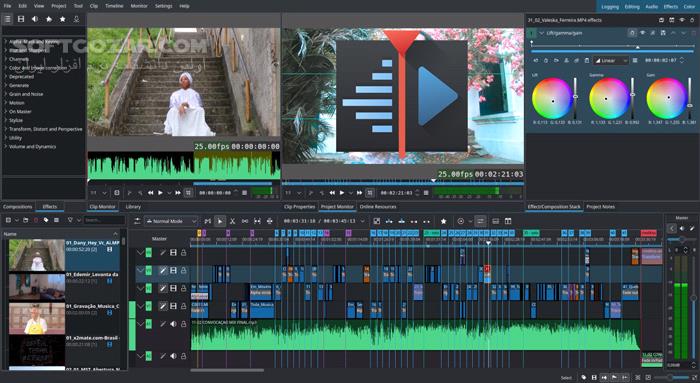Switch to the Audio workspace layout

pos(651,7)
